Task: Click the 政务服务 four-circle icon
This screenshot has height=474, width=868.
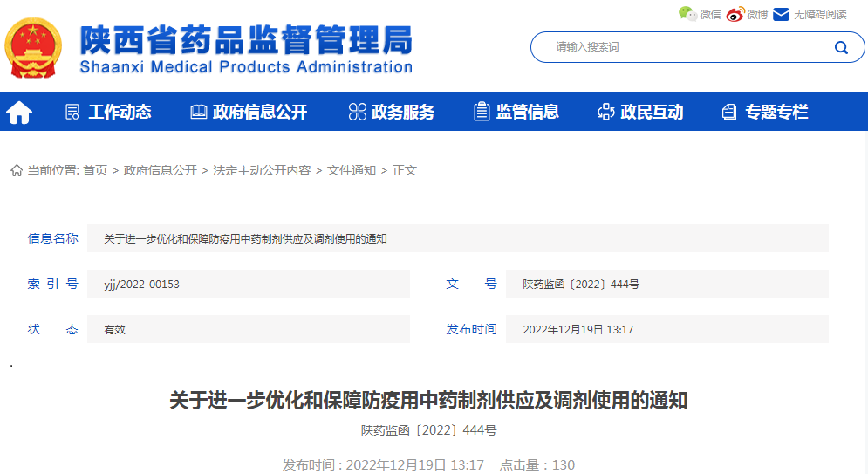Action: pyautogui.click(x=357, y=112)
